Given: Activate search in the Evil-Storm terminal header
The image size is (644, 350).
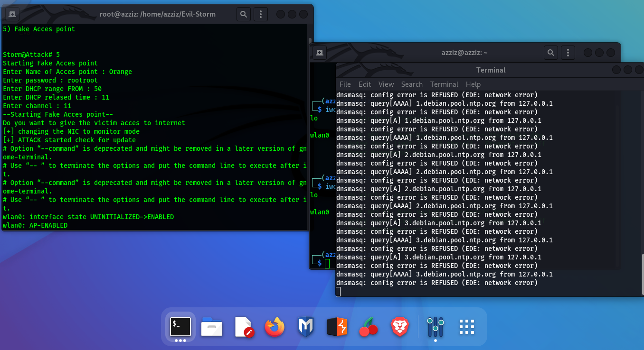Looking at the screenshot, I should (x=243, y=14).
